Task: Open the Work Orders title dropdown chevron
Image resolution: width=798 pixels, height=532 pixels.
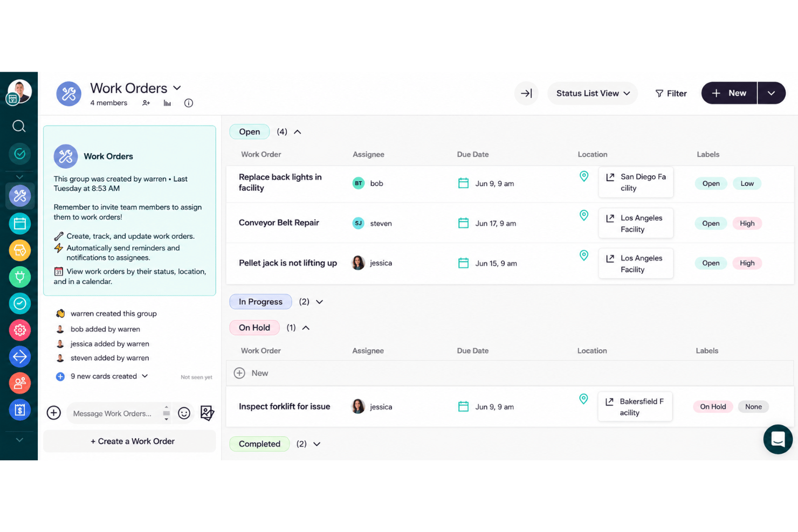Action: click(x=177, y=88)
